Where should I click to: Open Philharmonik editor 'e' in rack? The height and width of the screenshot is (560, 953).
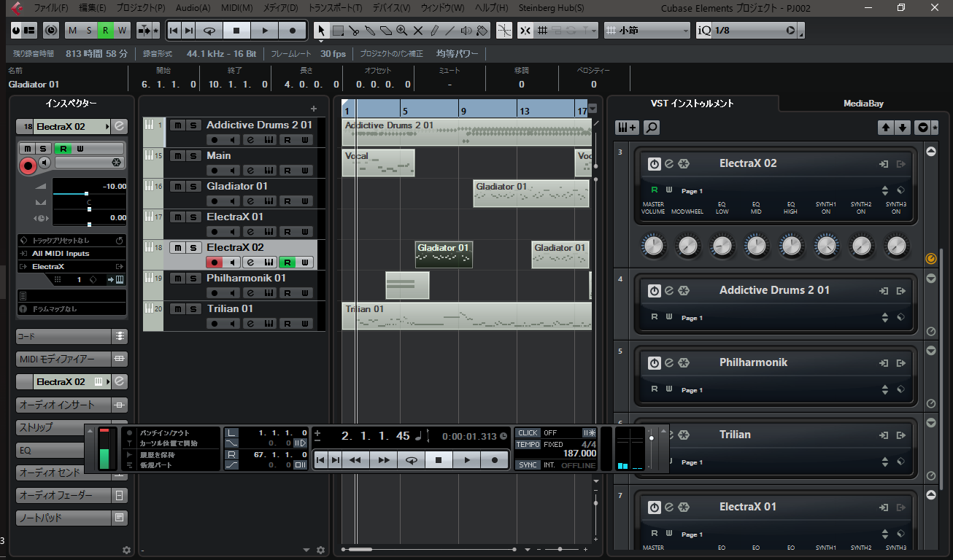[x=668, y=363]
